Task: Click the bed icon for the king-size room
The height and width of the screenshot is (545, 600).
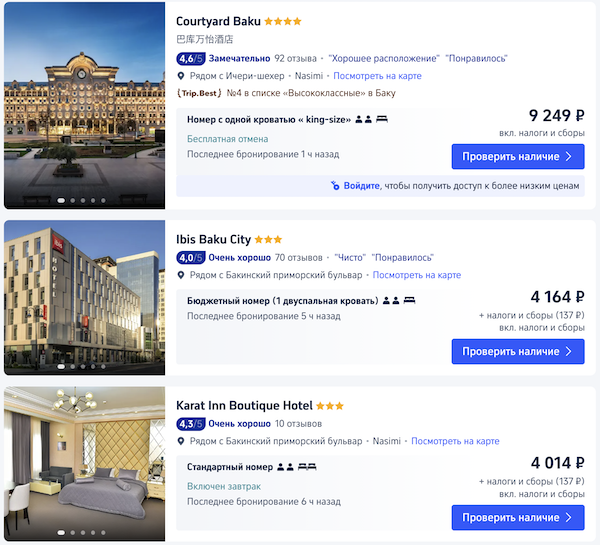Action: pyautogui.click(x=381, y=119)
